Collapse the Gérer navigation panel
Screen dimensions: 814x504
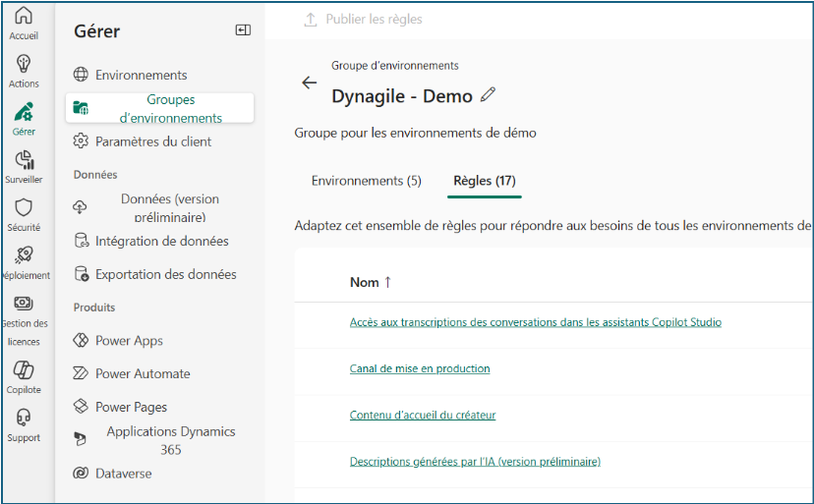(x=243, y=30)
